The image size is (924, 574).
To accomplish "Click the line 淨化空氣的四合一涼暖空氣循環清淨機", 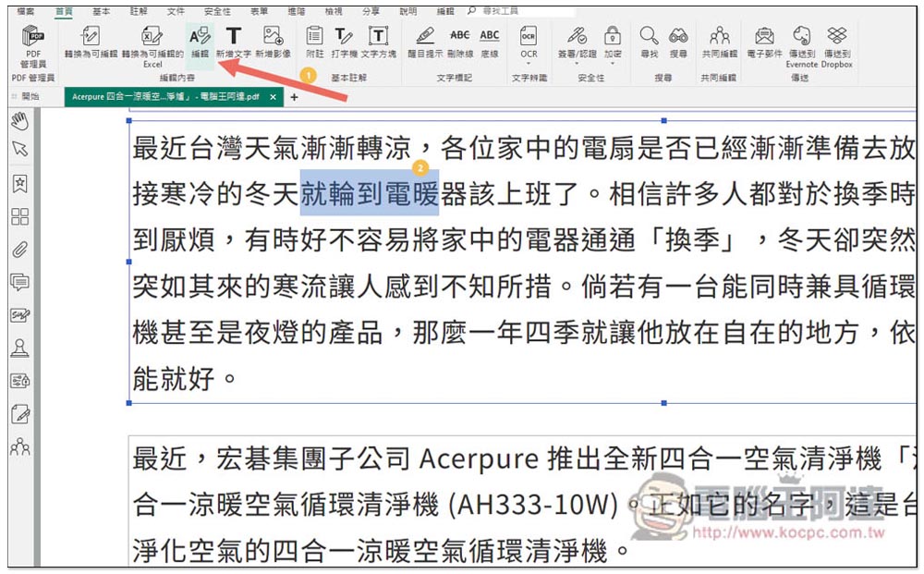I will [382, 550].
